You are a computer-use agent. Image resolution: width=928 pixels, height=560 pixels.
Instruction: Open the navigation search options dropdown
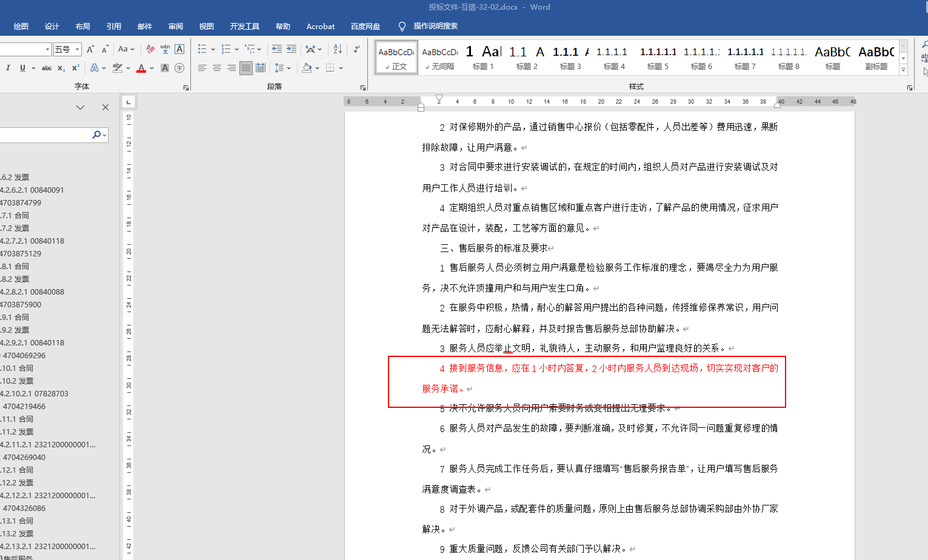click(x=105, y=135)
